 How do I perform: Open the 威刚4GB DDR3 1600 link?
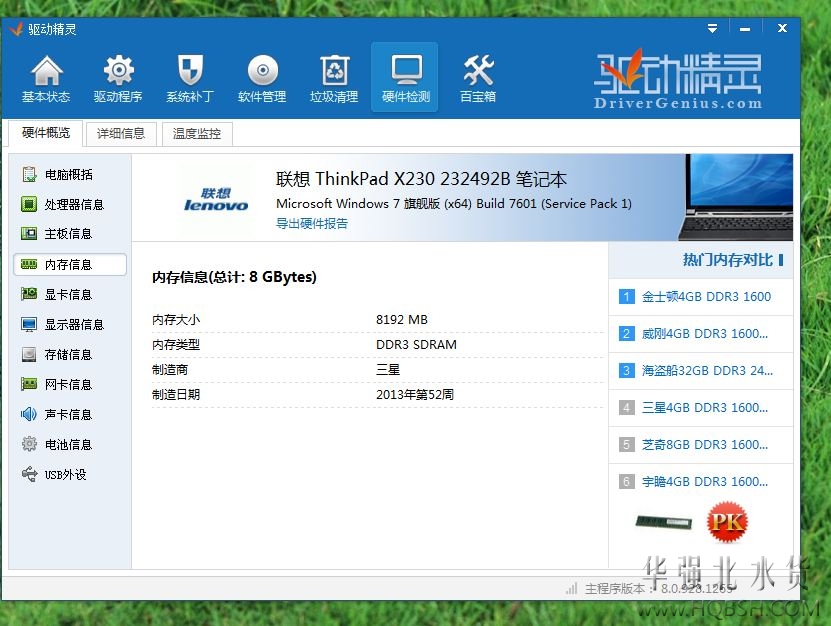click(705, 333)
